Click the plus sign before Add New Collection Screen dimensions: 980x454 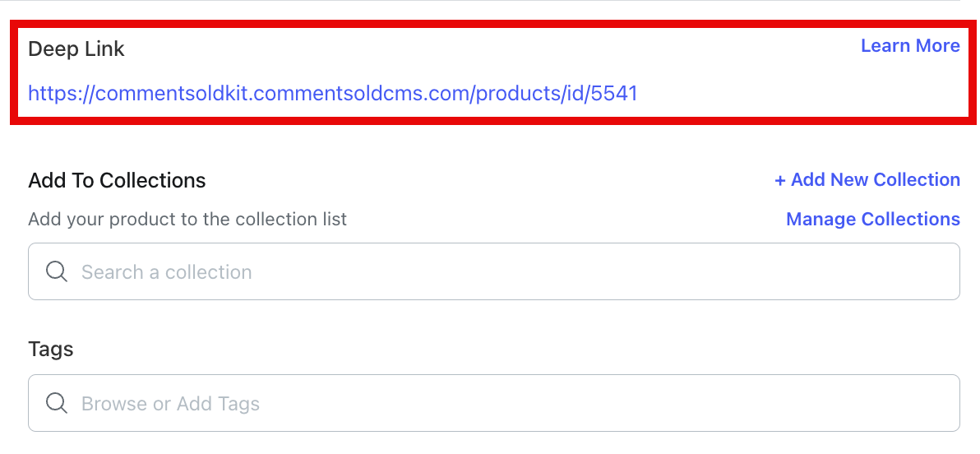(779, 181)
